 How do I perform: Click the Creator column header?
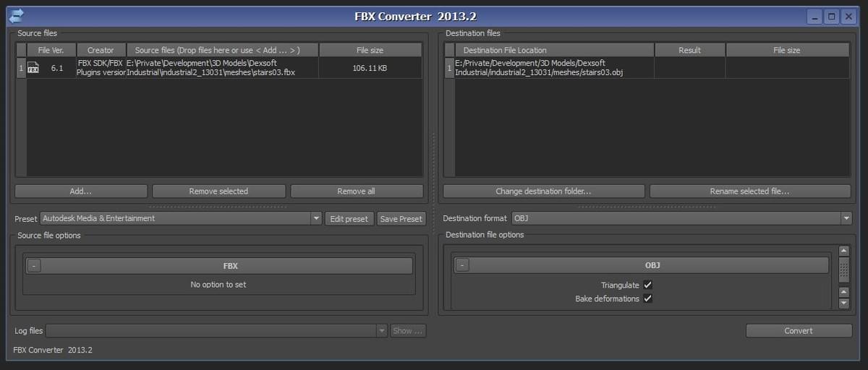(x=101, y=50)
